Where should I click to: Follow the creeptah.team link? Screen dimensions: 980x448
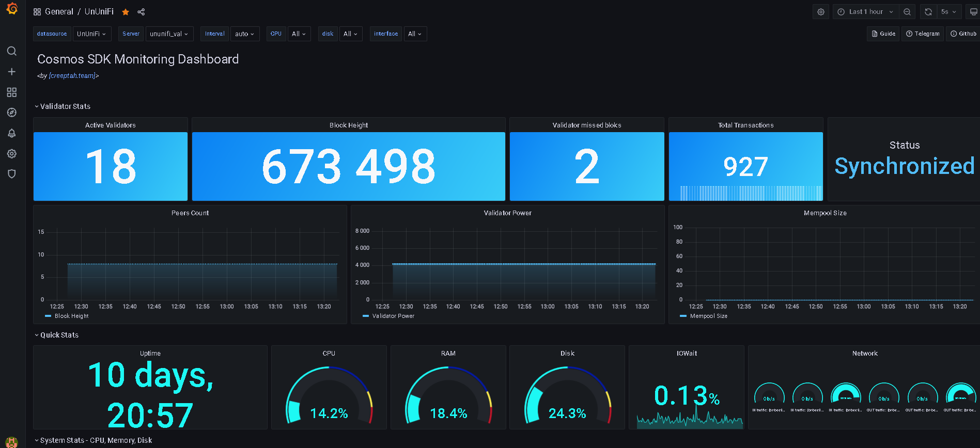coord(72,76)
